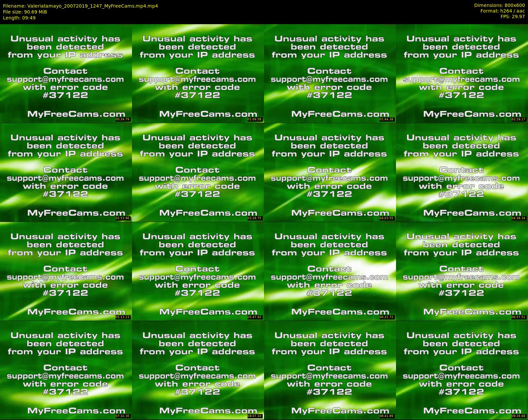528x420 pixels.
Task: Choose the frame thumbnail stamped 06:22.72
Action: [x=330, y=271]
